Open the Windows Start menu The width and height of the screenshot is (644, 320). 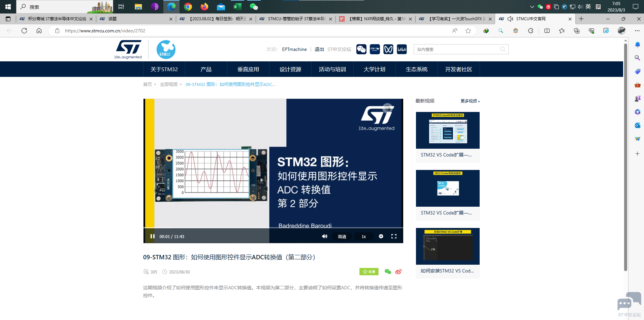click(x=8, y=7)
